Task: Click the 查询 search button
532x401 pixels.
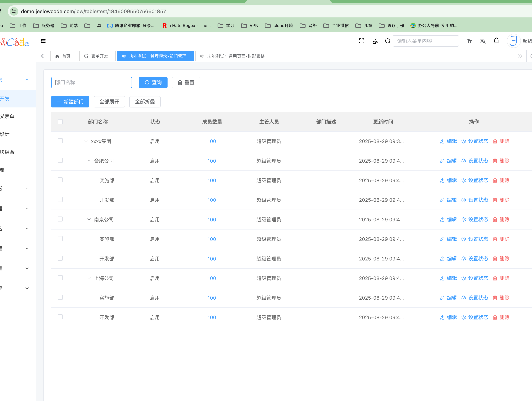Action: point(153,83)
